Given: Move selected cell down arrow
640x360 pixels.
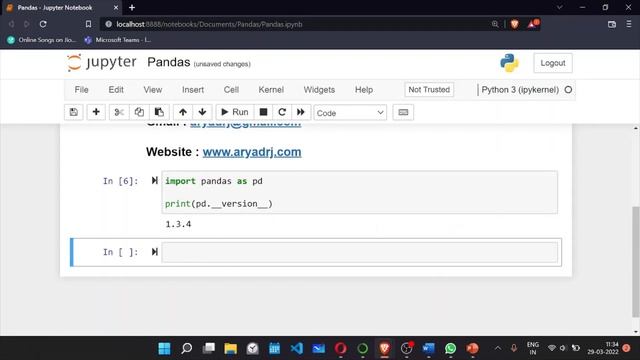Looking at the screenshot, I should click(202, 112).
